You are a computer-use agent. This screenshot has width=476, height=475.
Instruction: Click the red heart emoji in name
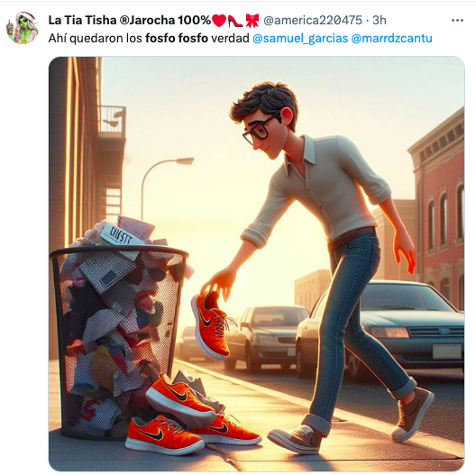[218, 21]
